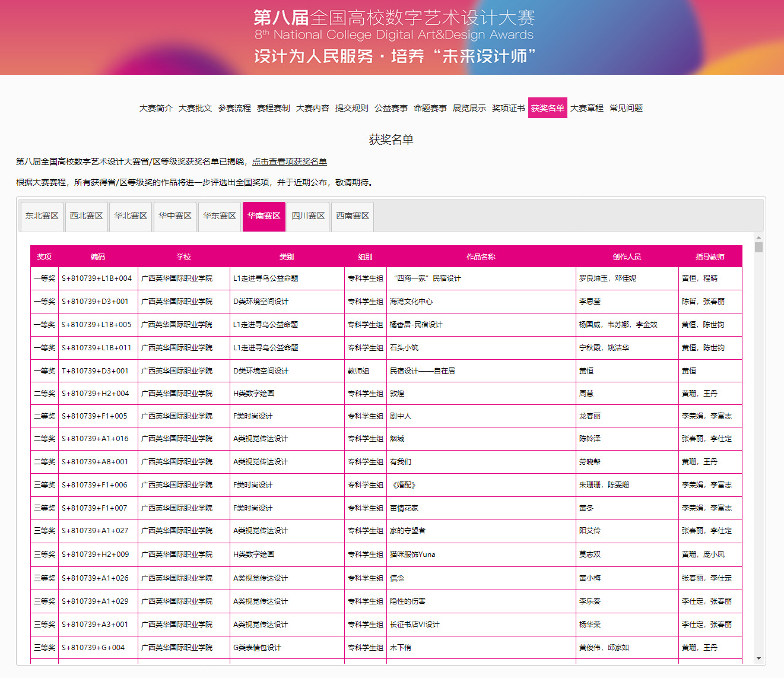This screenshot has width=784, height=678.
Task: Select the 华北赛区 tab
Action: (131, 216)
